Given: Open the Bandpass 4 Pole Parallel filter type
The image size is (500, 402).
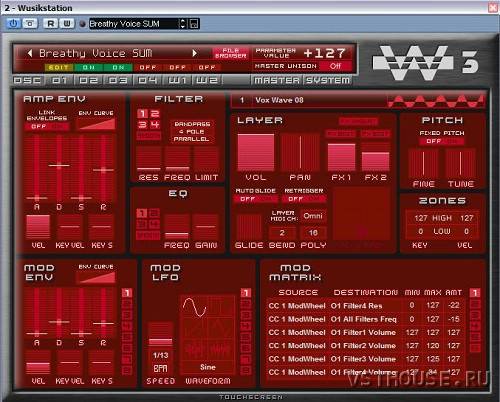Looking at the screenshot, I should pyautogui.click(x=192, y=131).
